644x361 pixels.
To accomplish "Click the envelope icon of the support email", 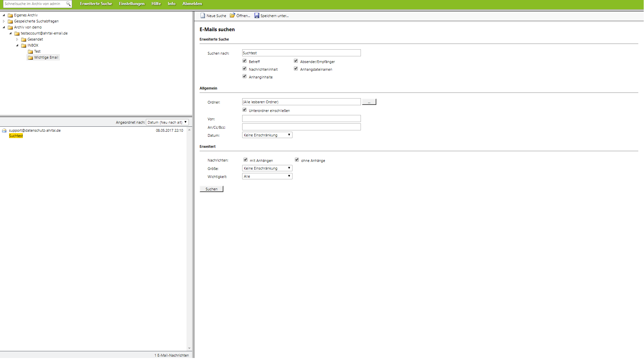I will point(4,131).
